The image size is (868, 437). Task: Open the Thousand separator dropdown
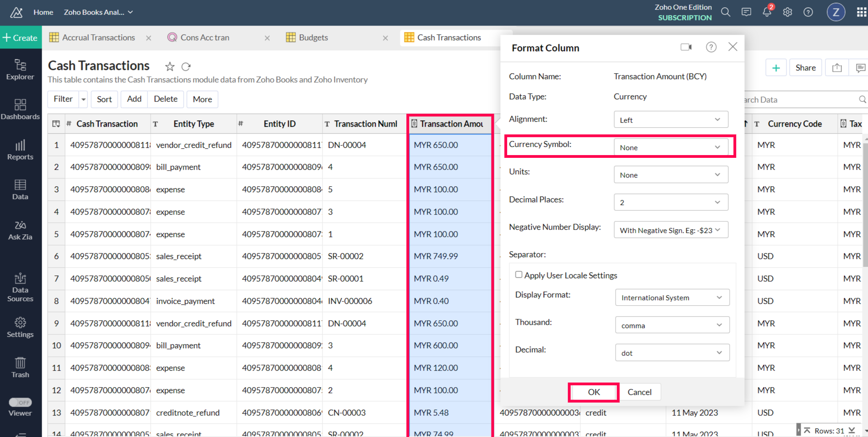tap(672, 325)
